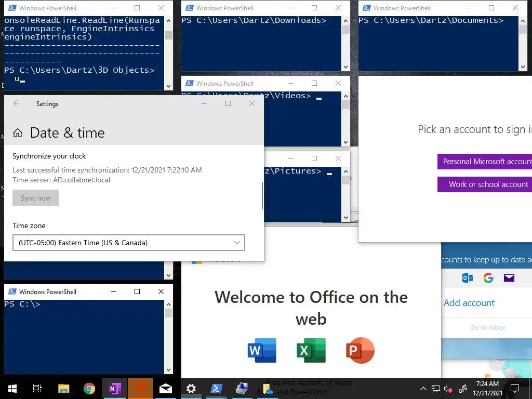Switch to the orange Office taskbar app

(x=140, y=389)
